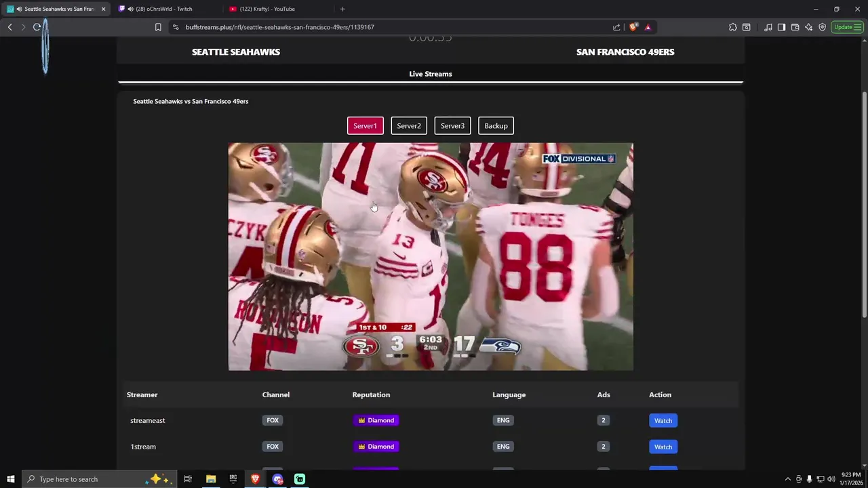Viewport: 868px width, 488px height.
Task: Click the Reputation column header
Action: click(371, 394)
